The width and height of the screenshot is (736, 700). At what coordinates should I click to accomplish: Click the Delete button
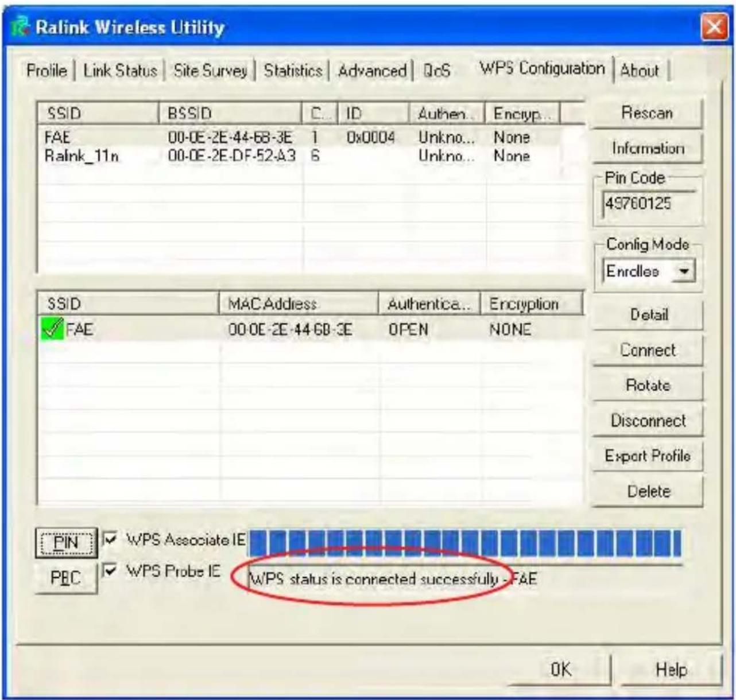pos(648,491)
